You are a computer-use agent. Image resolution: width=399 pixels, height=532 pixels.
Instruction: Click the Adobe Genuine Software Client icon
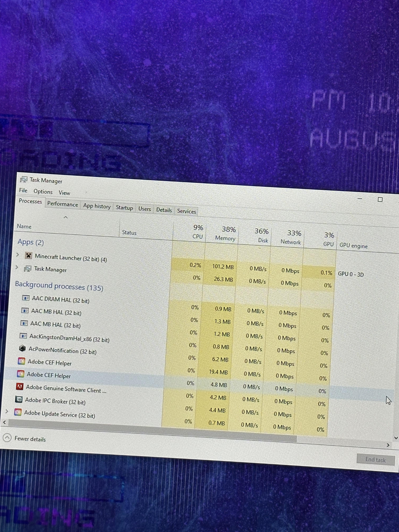tap(20, 387)
